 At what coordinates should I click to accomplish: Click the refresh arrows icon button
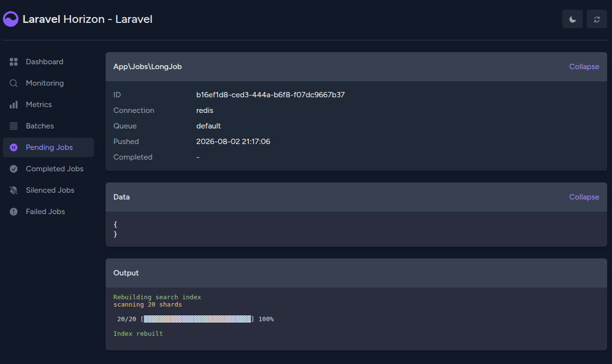[x=597, y=19]
